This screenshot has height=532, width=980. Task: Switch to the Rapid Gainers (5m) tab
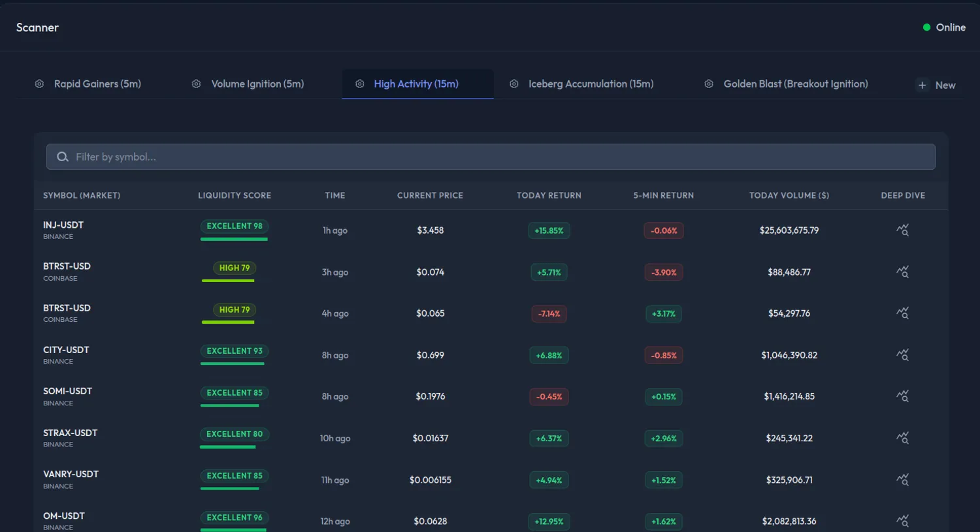tap(98, 84)
